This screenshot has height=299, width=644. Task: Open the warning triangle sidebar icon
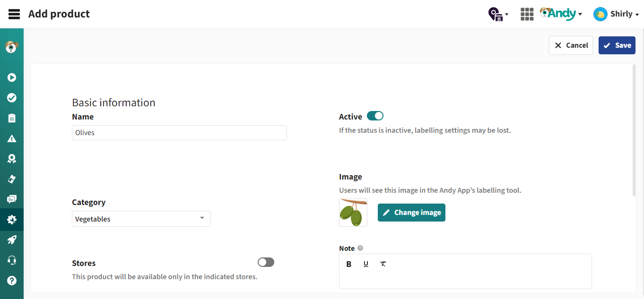tap(12, 138)
